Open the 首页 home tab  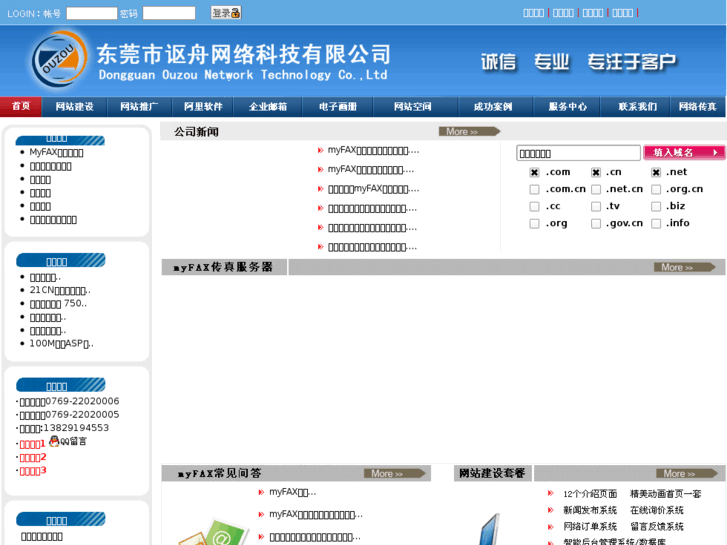click(x=21, y=107)
